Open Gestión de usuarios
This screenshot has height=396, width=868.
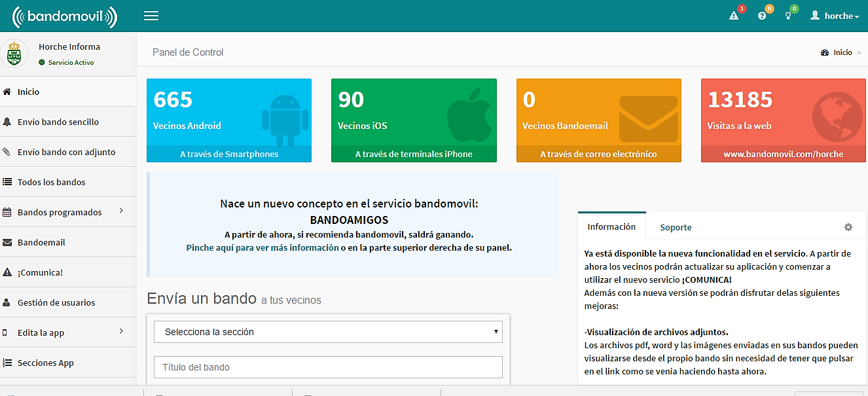point(68,302)
